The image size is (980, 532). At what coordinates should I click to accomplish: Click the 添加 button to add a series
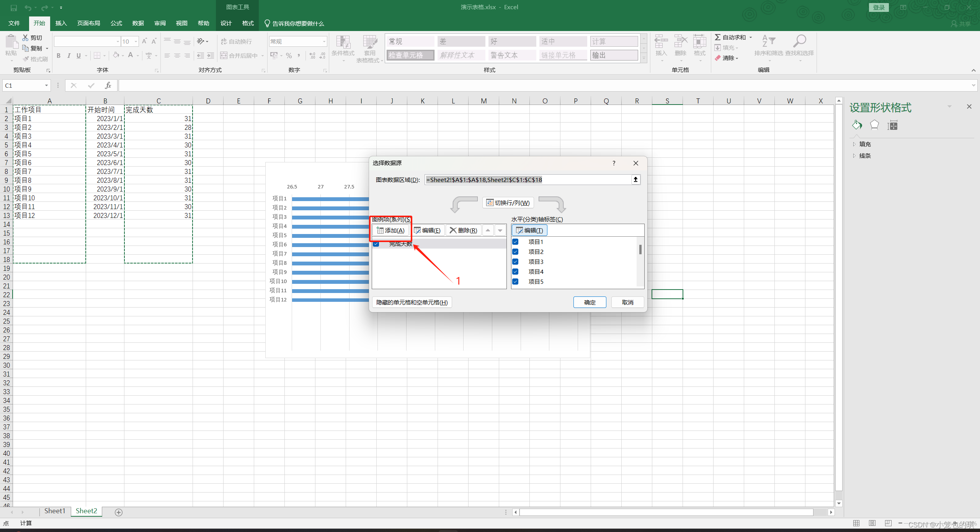click(390, 230)
